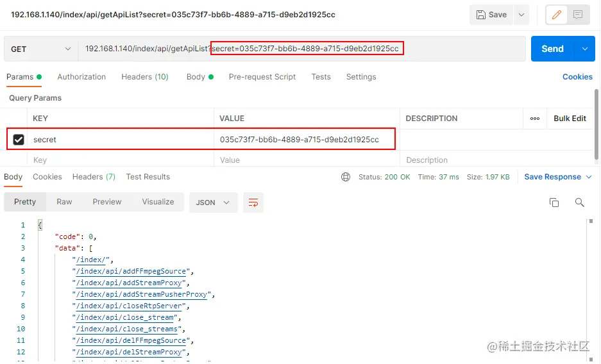Click the Send button

552,49
